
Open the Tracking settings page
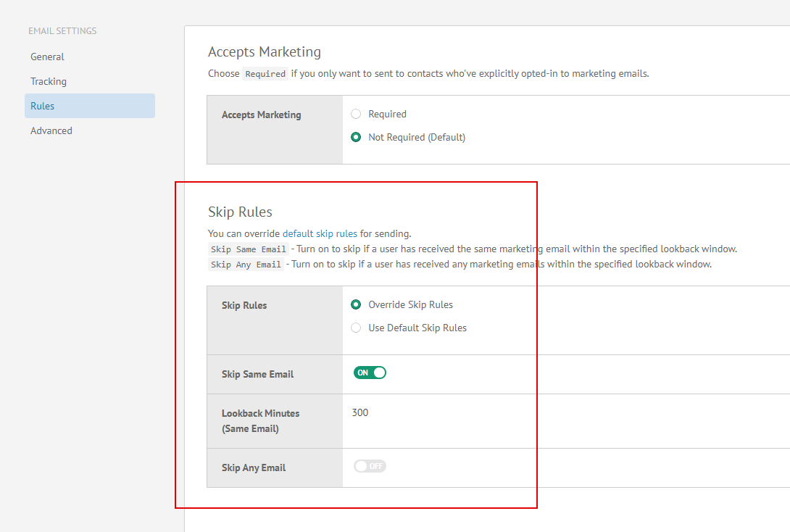(49, 82)
